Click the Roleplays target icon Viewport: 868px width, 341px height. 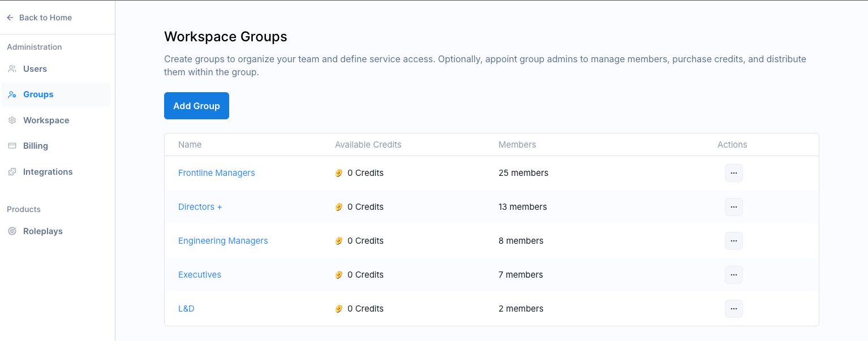[12, 231]
